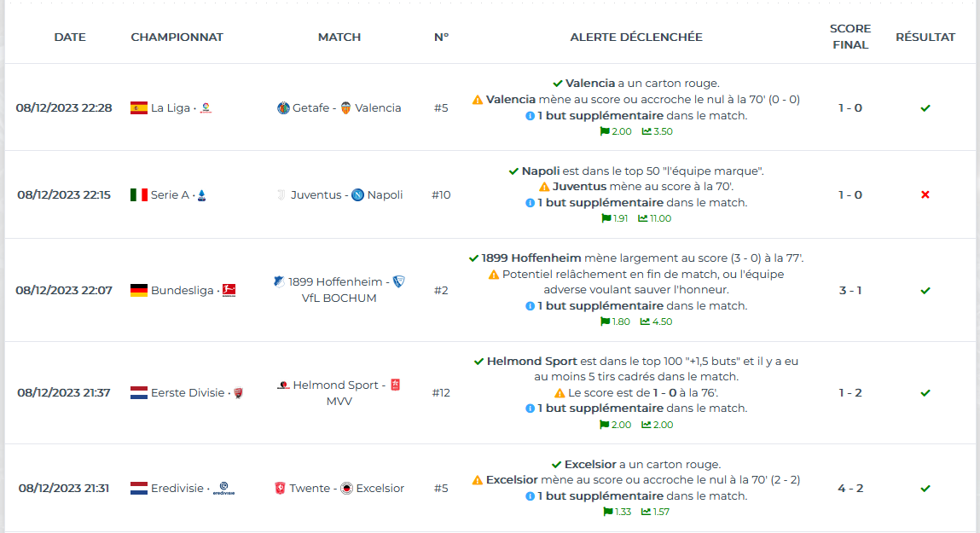
Task: Open the 1899 Hoffenheim - VfL BOCHUM match
Action: point(339,290)
